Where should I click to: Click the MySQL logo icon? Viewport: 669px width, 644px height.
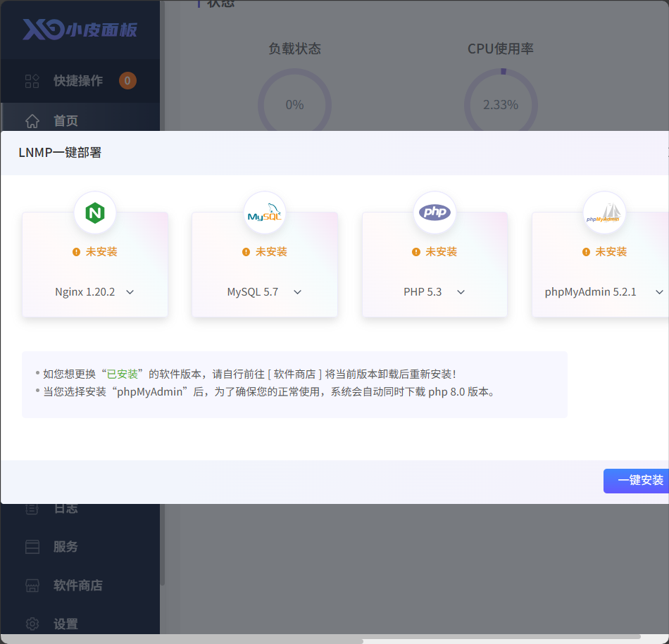(x=265, y=213)
